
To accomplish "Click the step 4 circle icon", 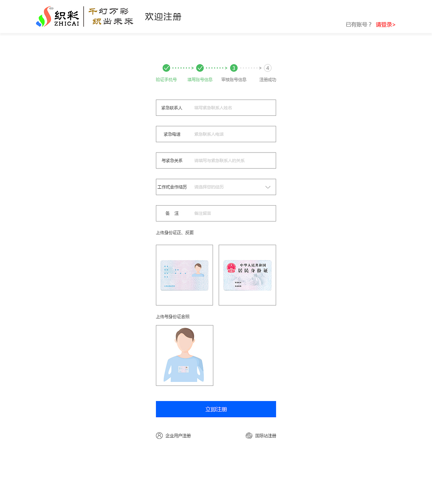I will [x=268, y=68].
